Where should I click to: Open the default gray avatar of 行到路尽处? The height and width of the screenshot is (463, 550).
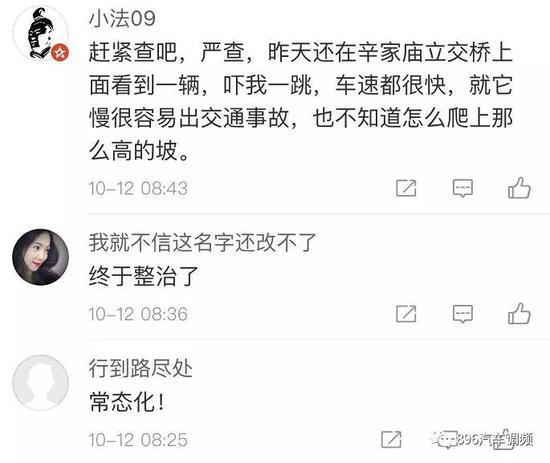40,383
